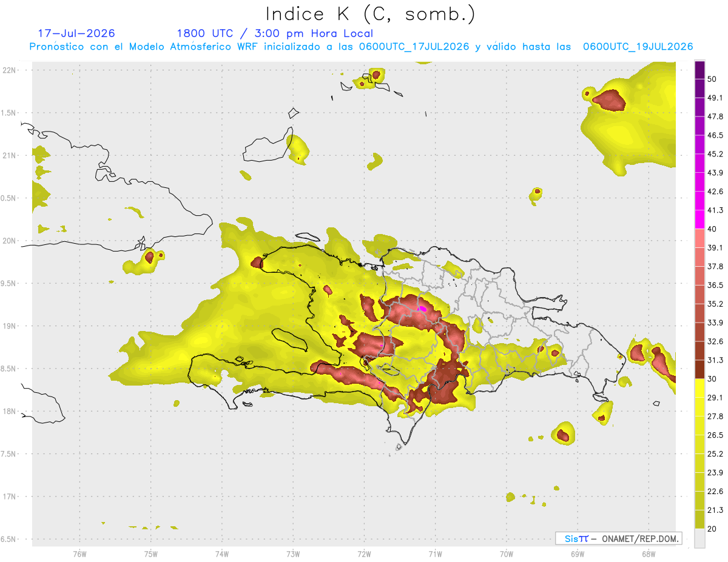Click the "70W" longitude axis label
This screenshot has width=728, height=562.
point(506,554)
